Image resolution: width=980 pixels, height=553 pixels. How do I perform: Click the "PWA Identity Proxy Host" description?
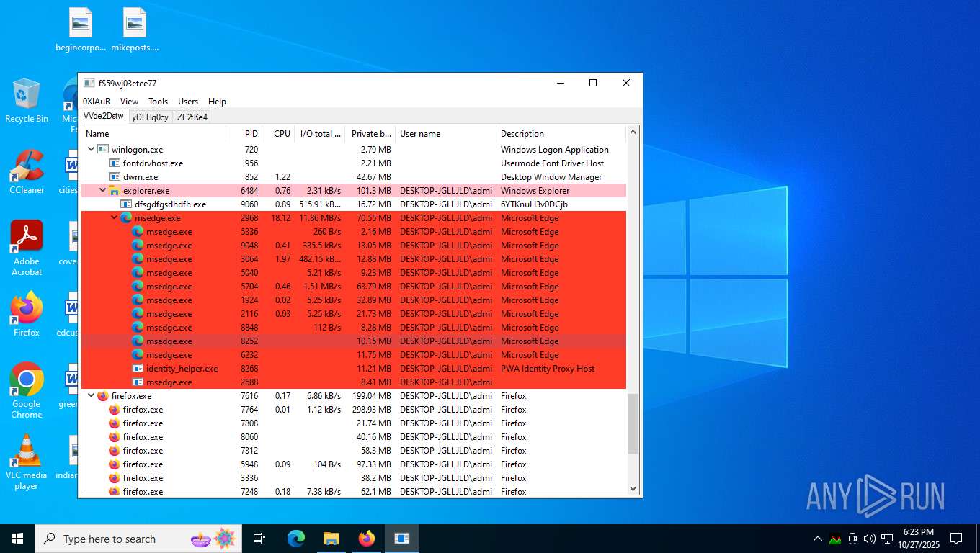pos(548,369)
